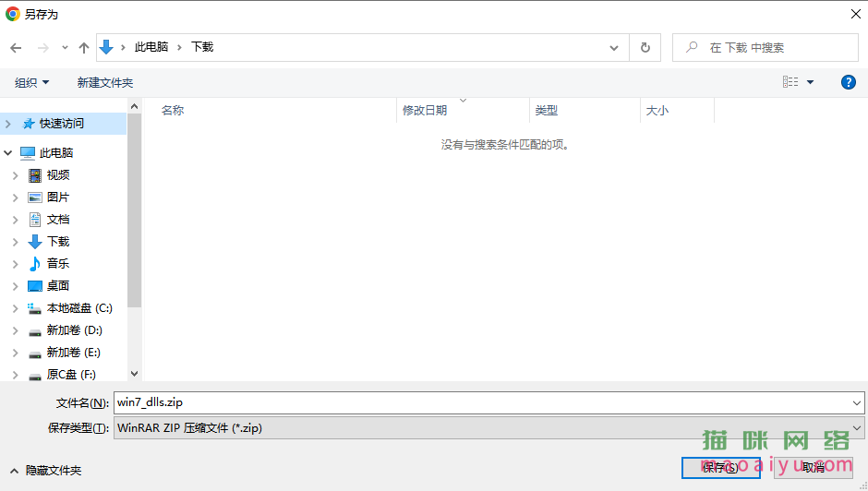This screenshot has height=491, width=868.
Task: Open the blue help icon
Action: (848, 82)
